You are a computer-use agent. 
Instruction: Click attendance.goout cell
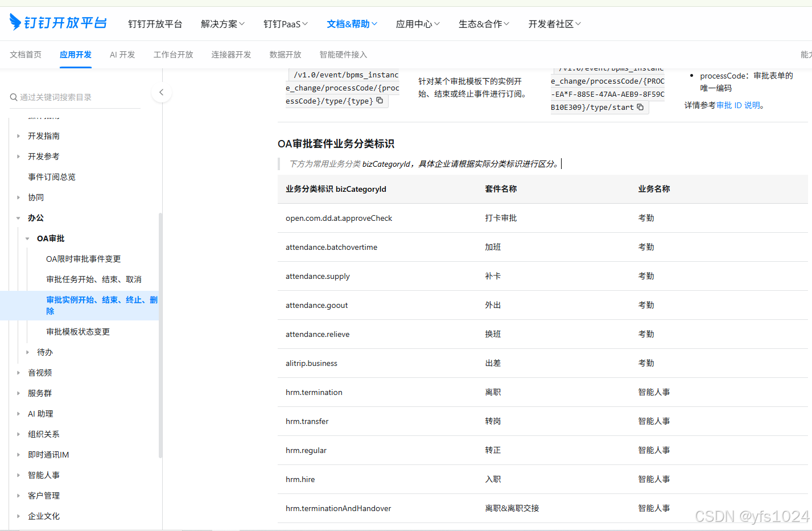(316, 305)
